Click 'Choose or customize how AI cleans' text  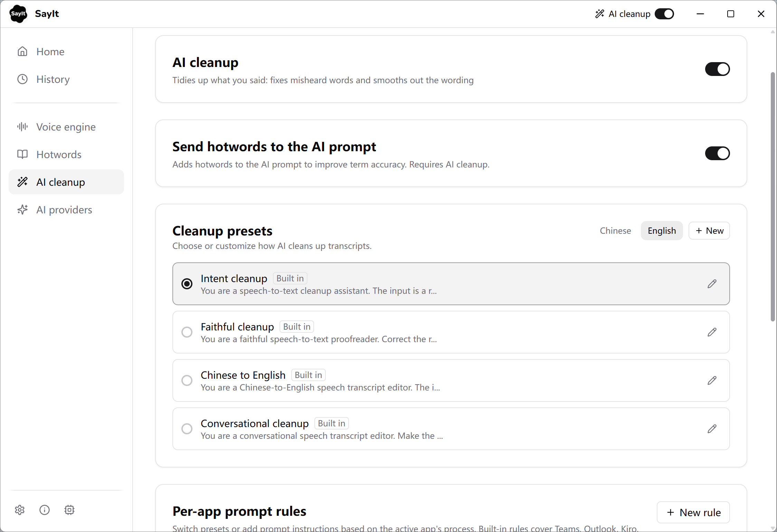pyautogui.click(x=272, y=246)
